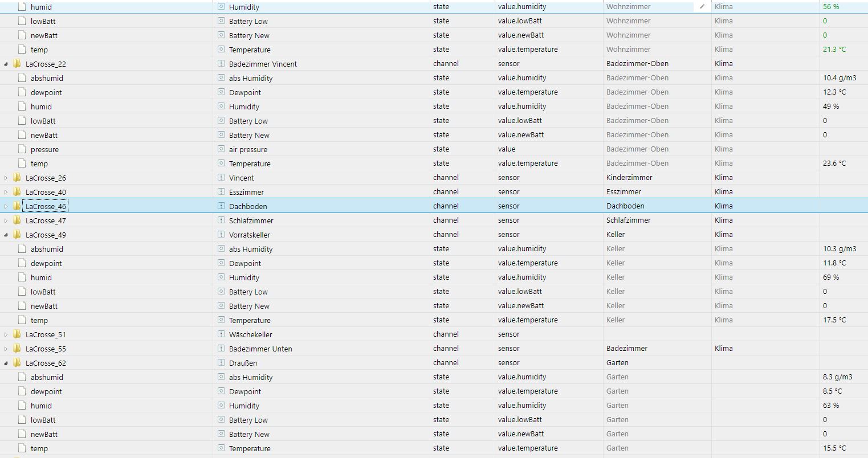
Task: Click the 8.3 g/m3 value
Action: pyautogui.click(x=838, y=377)
